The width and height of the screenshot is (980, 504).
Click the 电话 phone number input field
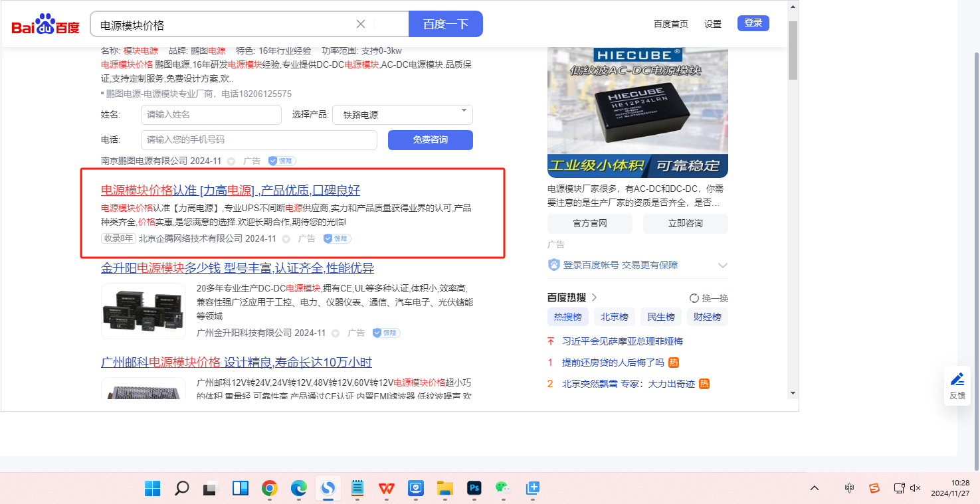[259, 140]
